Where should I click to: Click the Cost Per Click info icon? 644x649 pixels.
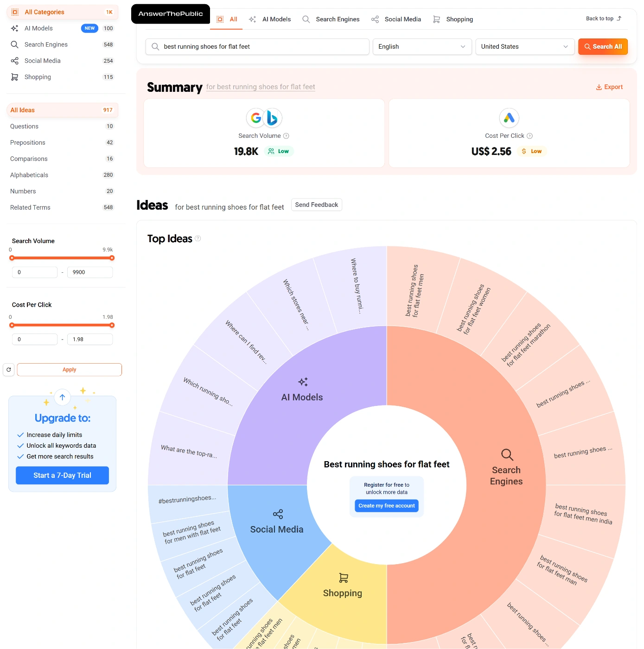529,136
